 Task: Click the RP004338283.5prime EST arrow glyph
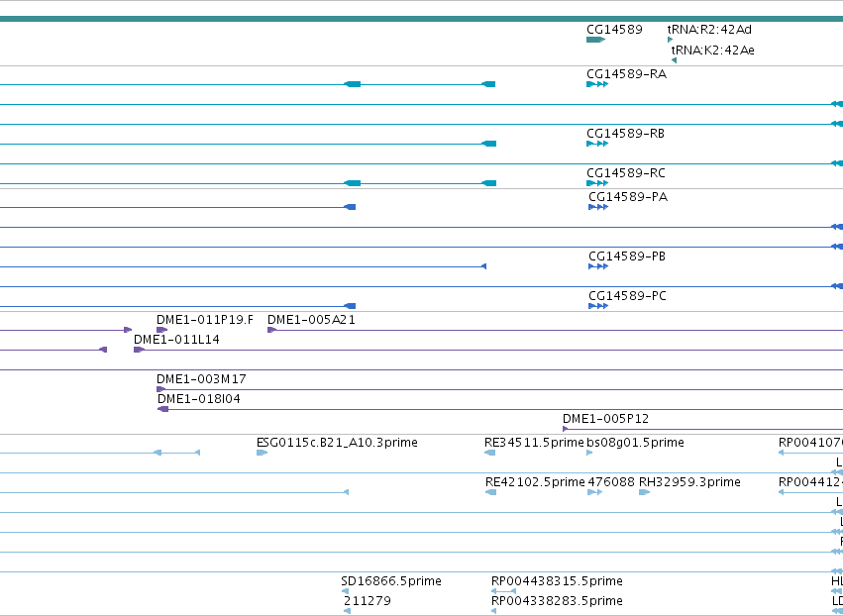(x=494, y=611)
